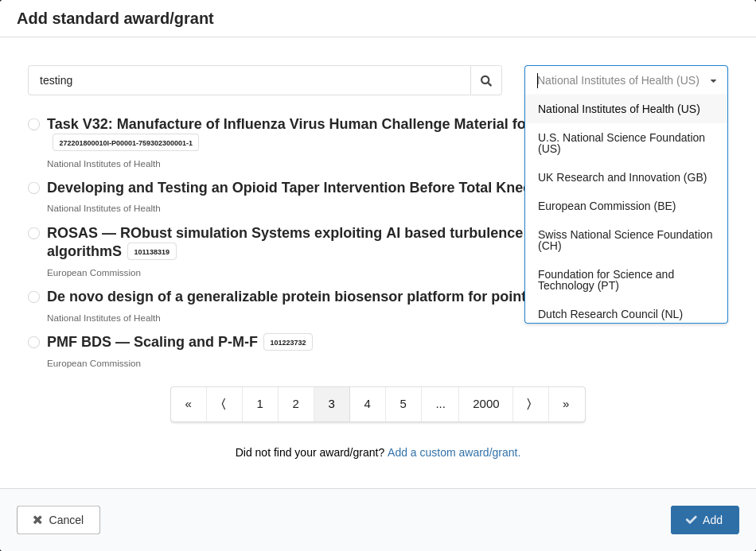Open the Add a custom award/grant link
Image resolution: width=756 pixels, height=551 pixels.
pos(454,452)
